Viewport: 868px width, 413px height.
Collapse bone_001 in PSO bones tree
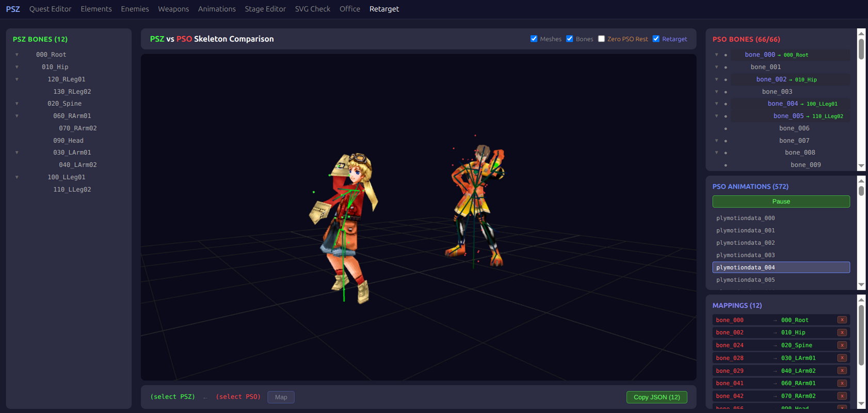coord(716,67)
